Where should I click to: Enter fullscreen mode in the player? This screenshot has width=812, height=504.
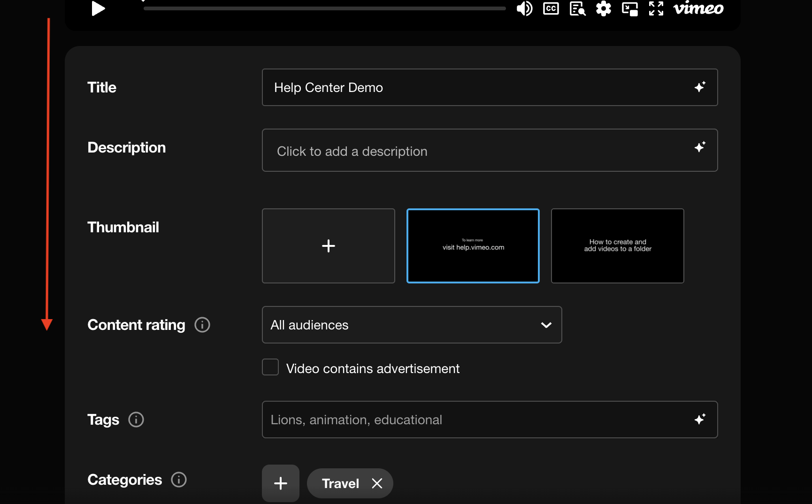(656, 8)
